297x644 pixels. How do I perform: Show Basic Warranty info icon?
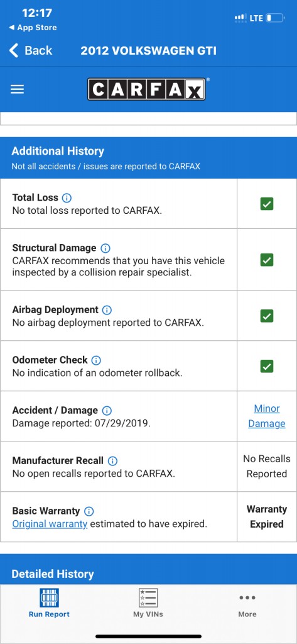click(x=89, y=511)
